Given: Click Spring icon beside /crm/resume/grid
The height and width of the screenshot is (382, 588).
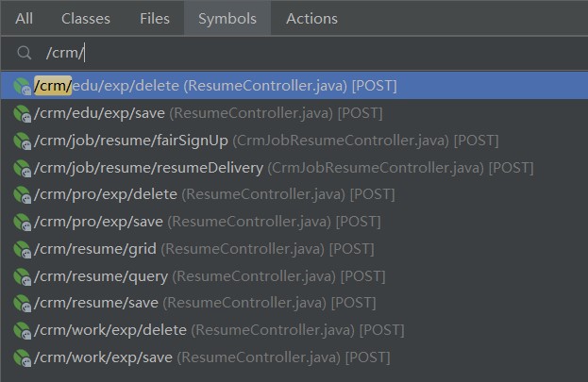Looking at the screenshot, I should [22, 249].
